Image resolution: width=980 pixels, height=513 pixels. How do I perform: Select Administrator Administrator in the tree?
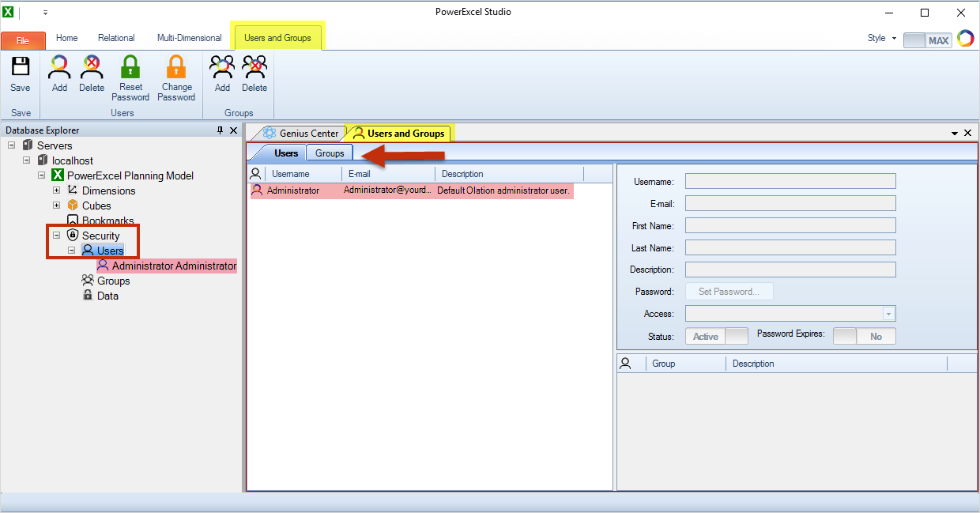tap(174, 266)
